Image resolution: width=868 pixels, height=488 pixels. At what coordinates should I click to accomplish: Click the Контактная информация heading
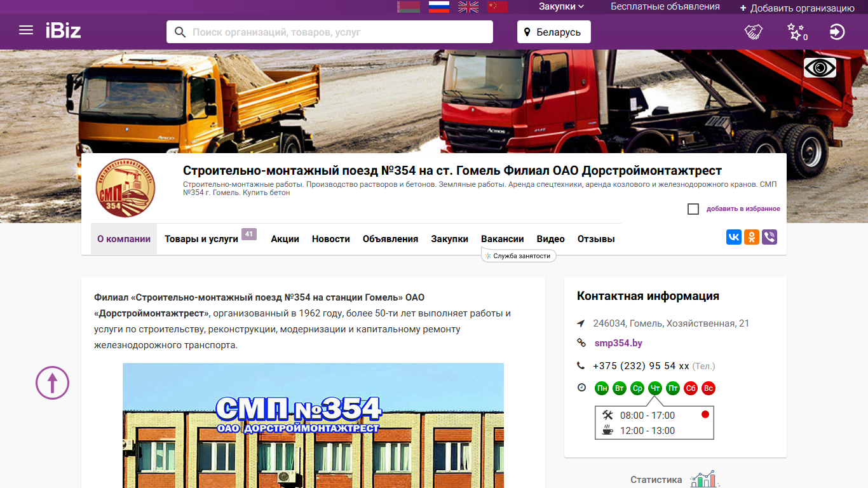(x=648, y=296)
